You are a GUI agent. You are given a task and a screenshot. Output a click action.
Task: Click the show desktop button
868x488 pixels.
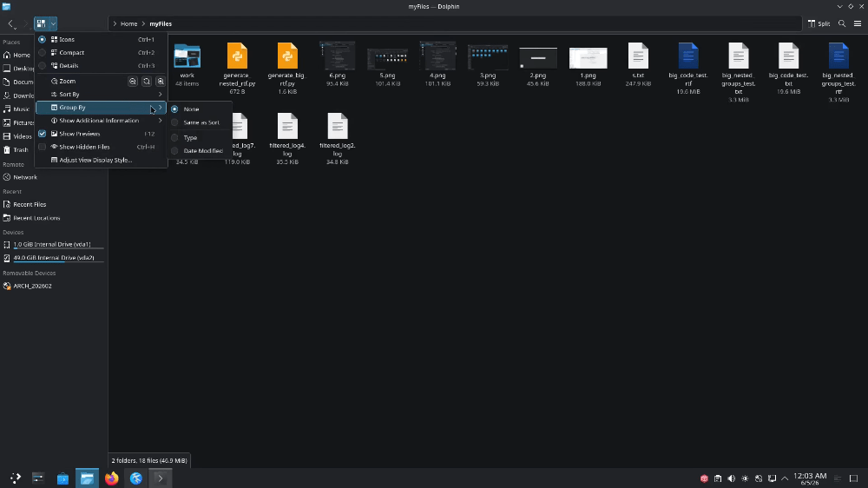pyautogui.click(x=853, y=478)
